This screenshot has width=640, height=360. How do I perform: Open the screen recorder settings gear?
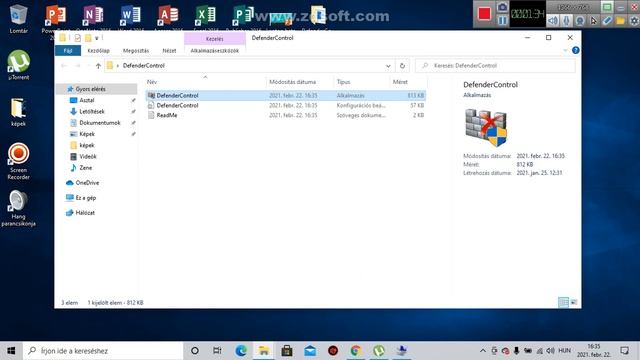[x=634, y=20]
